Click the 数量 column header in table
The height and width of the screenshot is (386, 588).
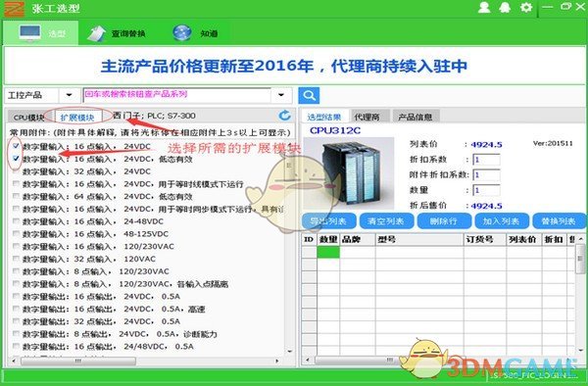328,239
